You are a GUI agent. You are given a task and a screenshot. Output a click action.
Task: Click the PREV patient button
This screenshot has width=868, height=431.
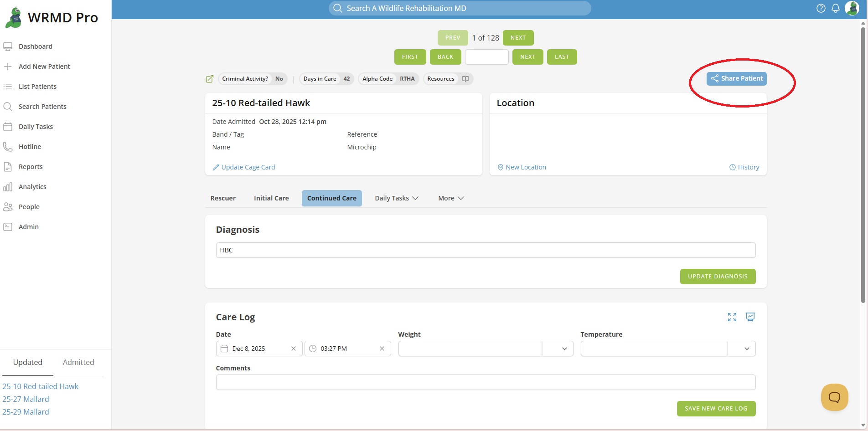point(453,38)
